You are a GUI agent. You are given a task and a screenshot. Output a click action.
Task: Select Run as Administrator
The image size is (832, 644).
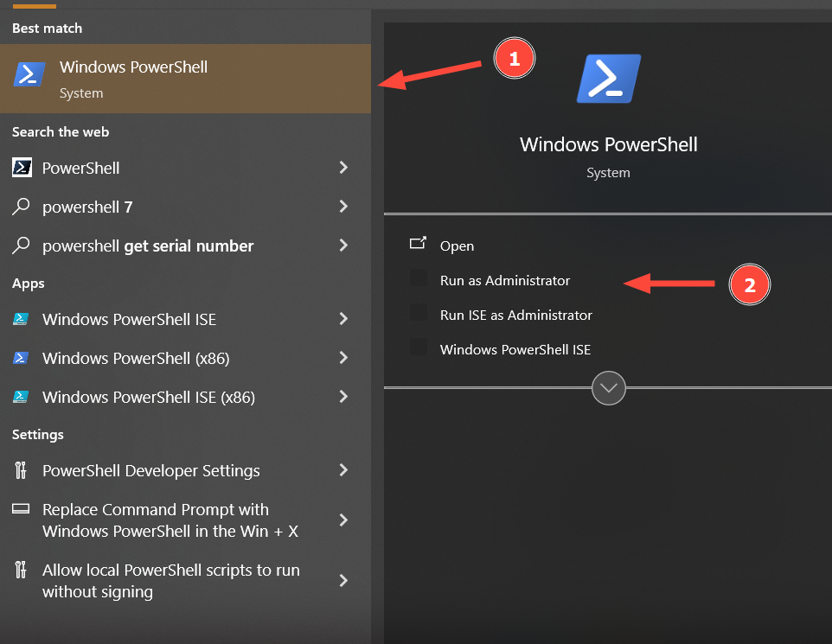pyautogui.click(x=505, y=280)
